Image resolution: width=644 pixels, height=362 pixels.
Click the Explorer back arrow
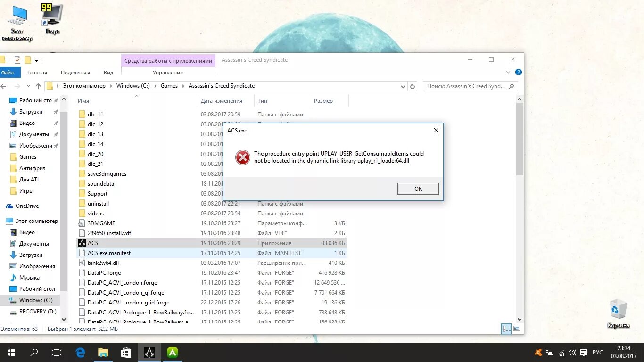tap(4, 86)
